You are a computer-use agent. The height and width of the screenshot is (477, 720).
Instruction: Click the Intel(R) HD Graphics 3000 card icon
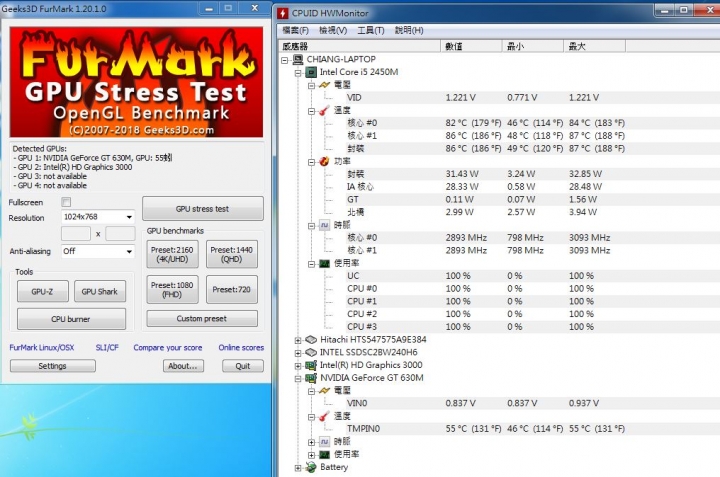pyautogui.click(x=311, y=365)
